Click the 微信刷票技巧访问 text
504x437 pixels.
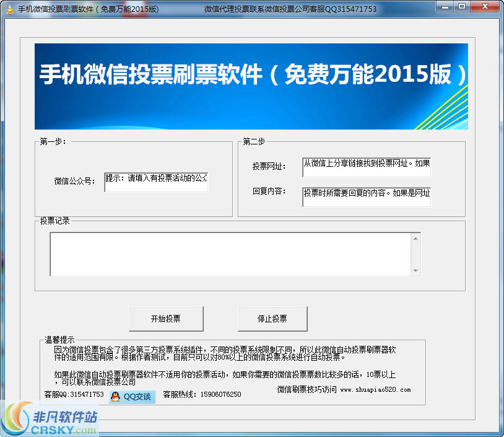tap(307, 390)
